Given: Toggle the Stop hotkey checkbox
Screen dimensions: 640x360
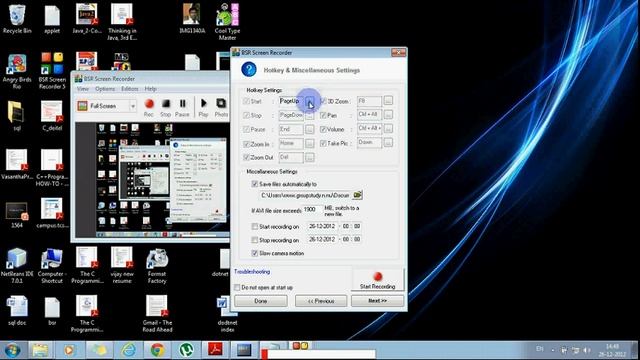Looking at the screenshot, I should [246, 116].
